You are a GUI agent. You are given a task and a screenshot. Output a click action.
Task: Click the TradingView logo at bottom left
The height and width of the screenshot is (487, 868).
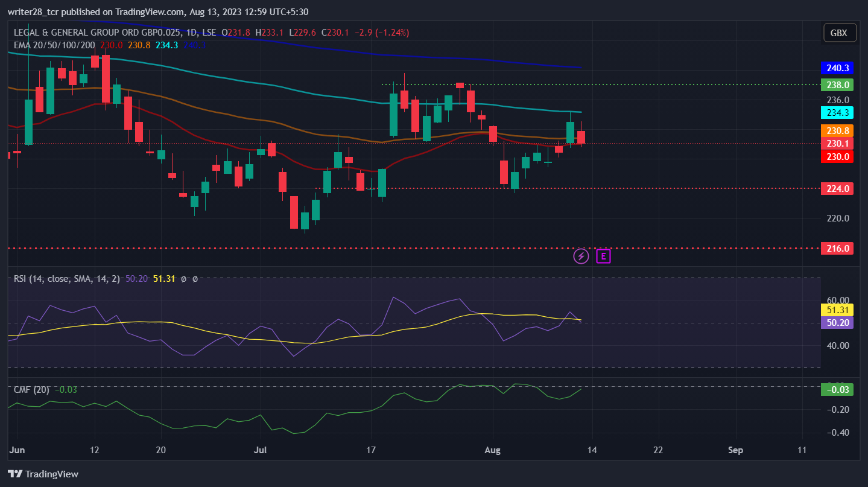pos(43,474)
